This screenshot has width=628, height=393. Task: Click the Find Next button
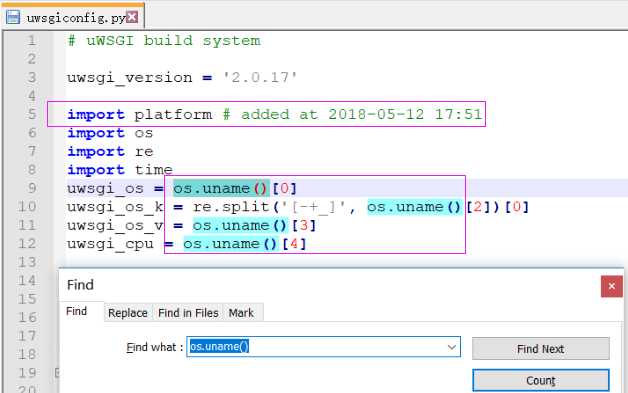tap(541, 349)
